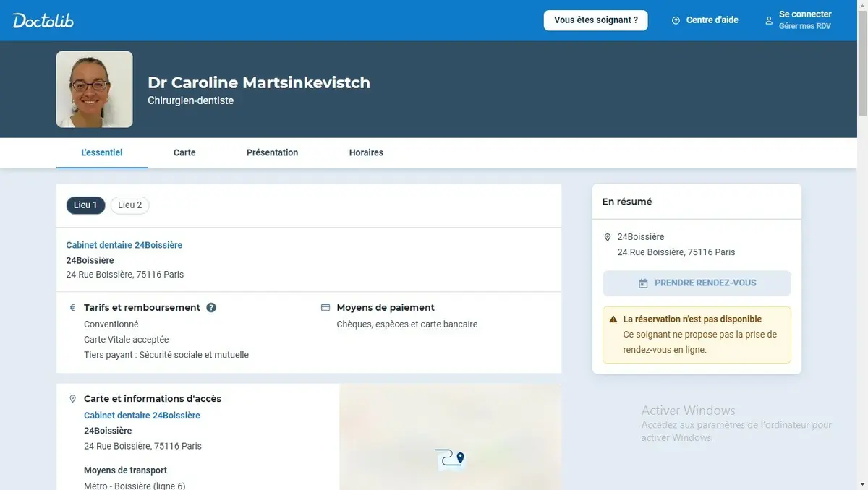
Task: Click the calendar icon in Prendre rendez-vous
Action: tap(643, 283)
